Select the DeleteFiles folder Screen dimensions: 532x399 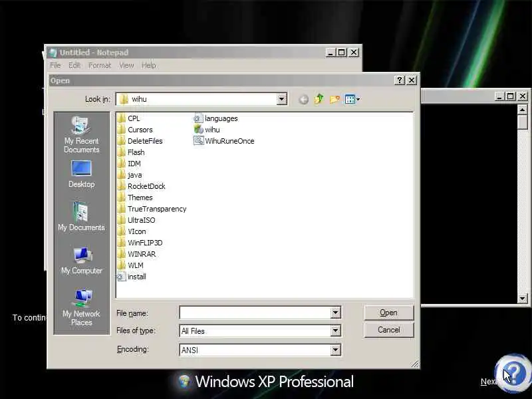(140, 141)
